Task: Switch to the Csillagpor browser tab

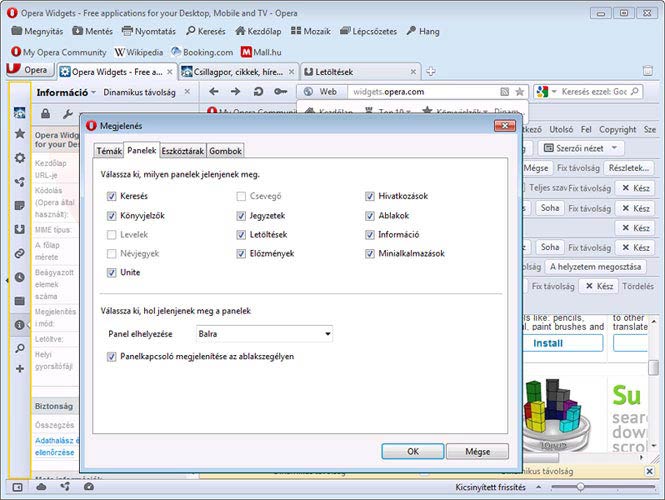Action: 238,72
